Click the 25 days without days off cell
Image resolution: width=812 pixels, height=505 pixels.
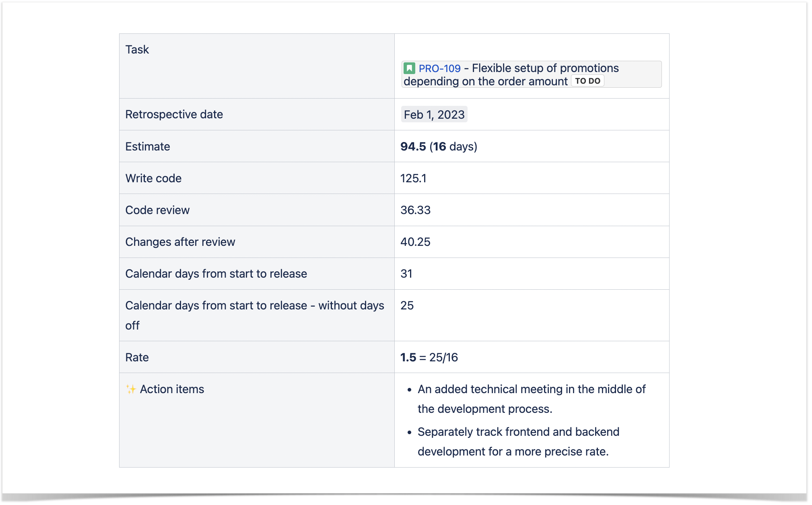[532, 315]
